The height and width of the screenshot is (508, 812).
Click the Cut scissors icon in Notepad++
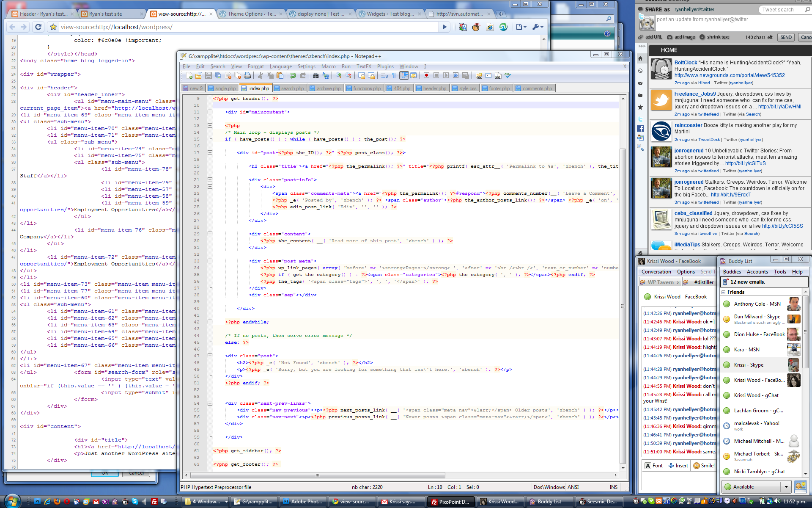[x=260, y=75]
